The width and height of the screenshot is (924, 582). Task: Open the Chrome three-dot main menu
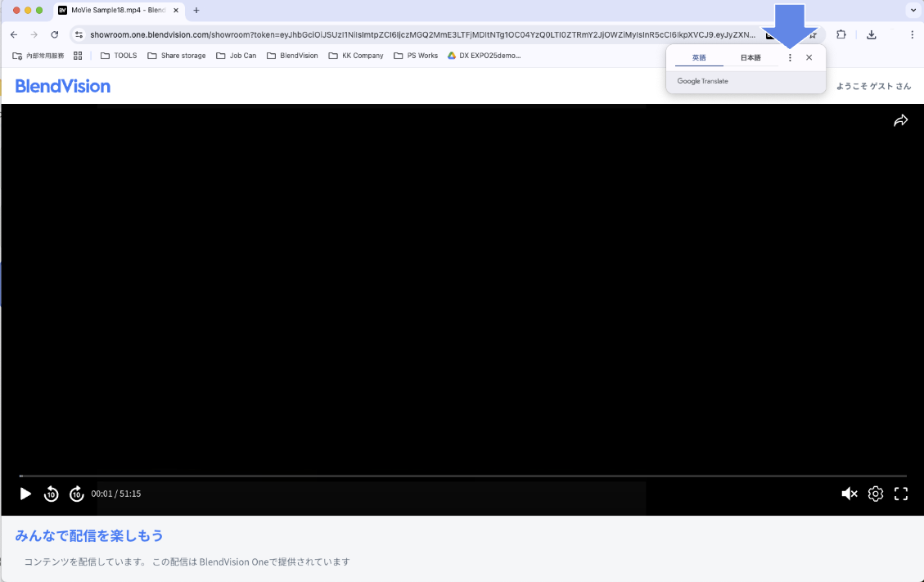pyautogui.click(x=913, y=34)
